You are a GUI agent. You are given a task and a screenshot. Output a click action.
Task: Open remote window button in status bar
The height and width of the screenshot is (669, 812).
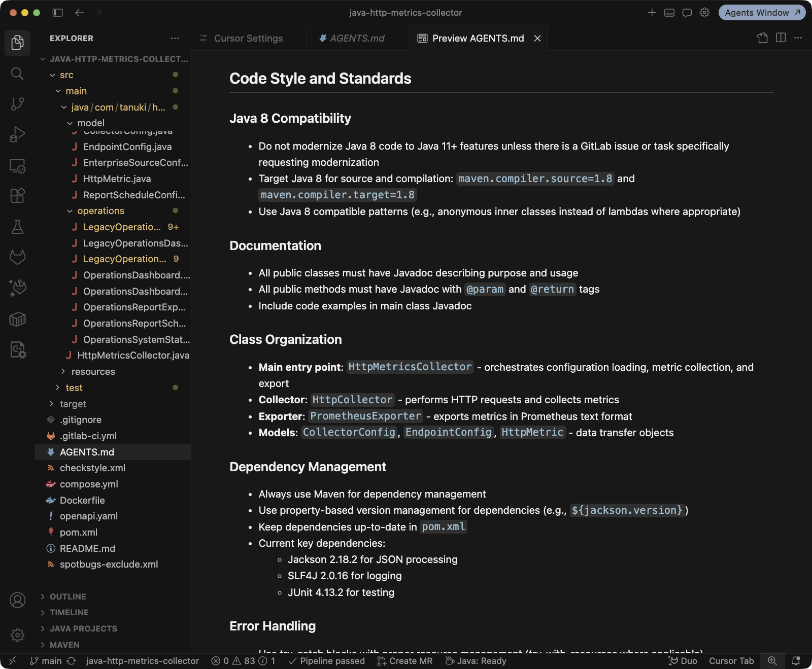click(12, 661)
